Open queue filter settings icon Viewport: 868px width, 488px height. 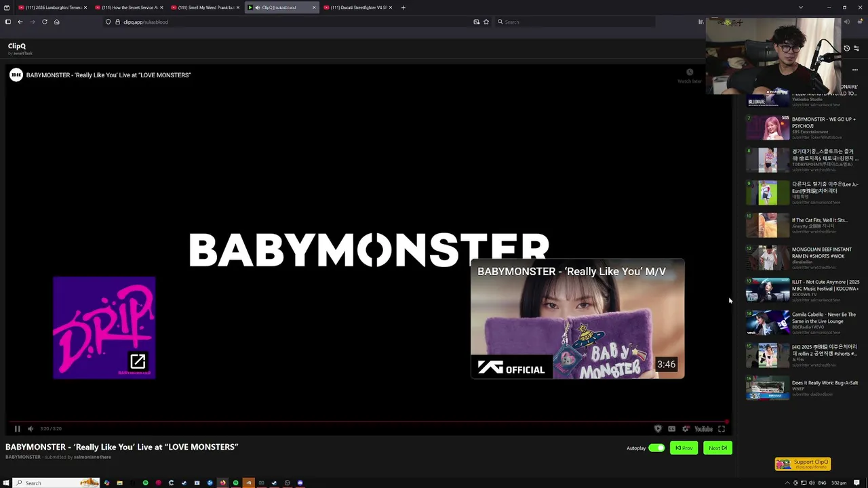click(856, 49)
